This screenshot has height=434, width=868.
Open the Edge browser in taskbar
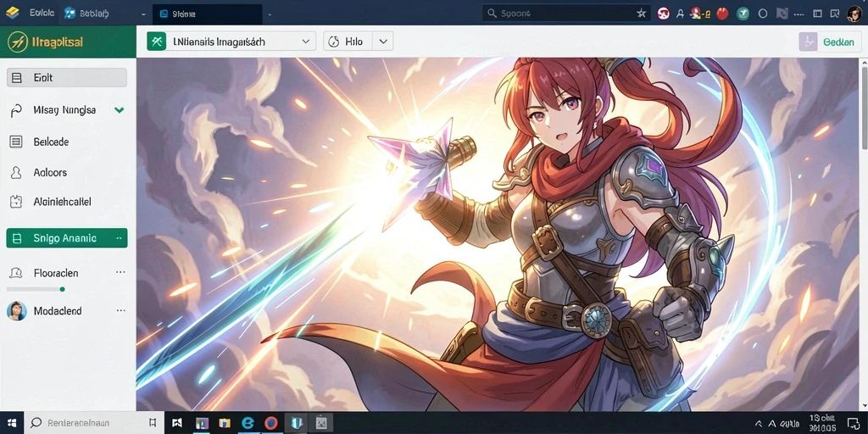pos(248,424)
